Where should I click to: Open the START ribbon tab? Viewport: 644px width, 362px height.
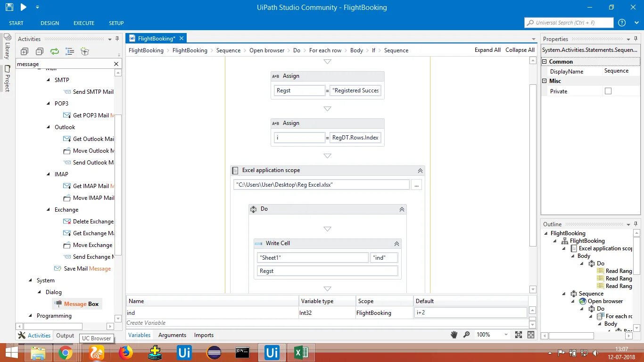pyautogui.click(x=16, y=23)
